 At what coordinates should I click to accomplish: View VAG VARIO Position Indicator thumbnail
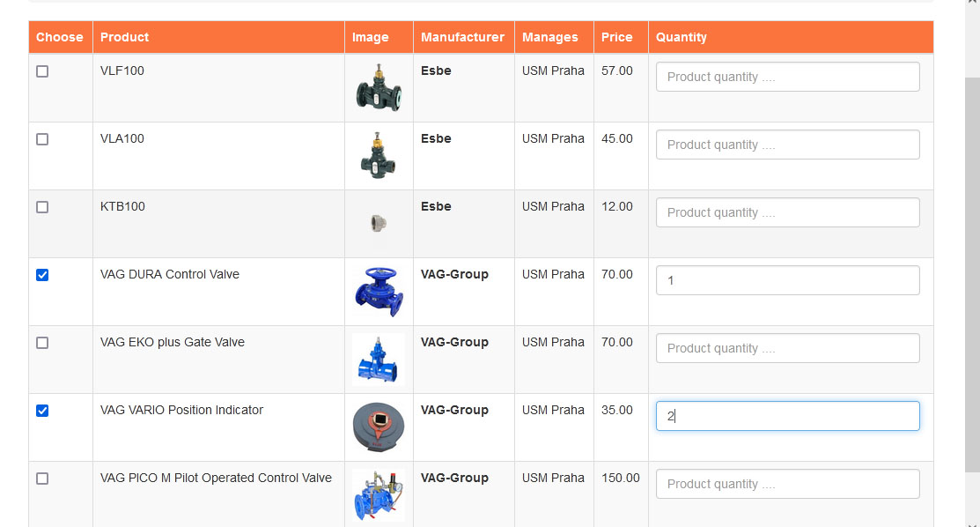point(378,427)
